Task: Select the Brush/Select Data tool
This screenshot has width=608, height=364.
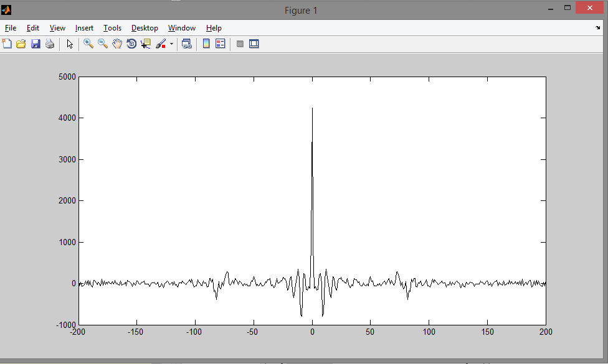Action: (x=161, y=44)
